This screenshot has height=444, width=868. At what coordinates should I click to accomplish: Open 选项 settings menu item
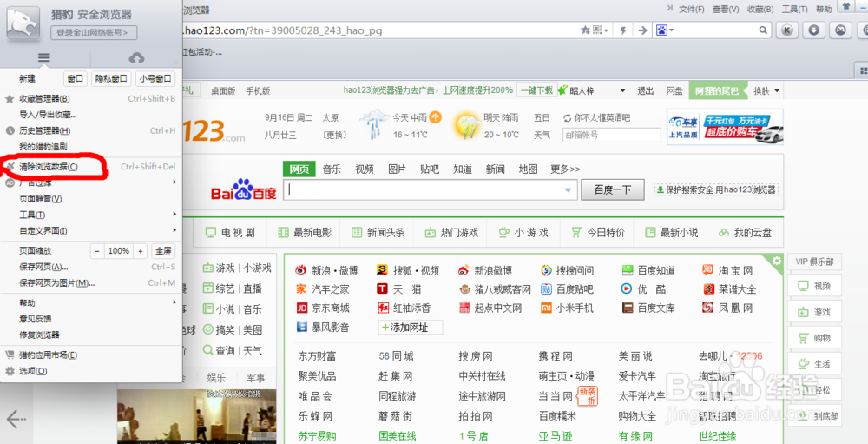click(91, 371)
